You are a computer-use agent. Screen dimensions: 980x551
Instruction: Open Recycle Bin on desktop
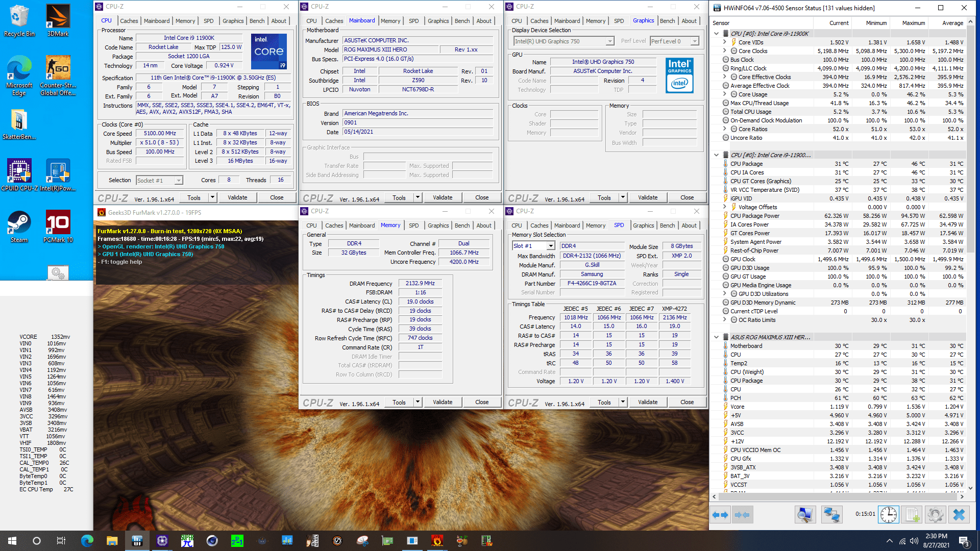point(19,20)
